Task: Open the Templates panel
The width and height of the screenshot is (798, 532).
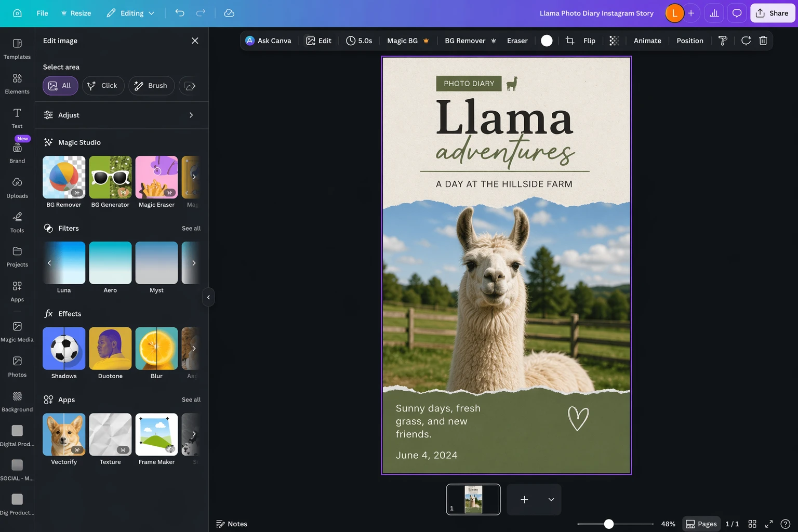Action: pos(17,48)
